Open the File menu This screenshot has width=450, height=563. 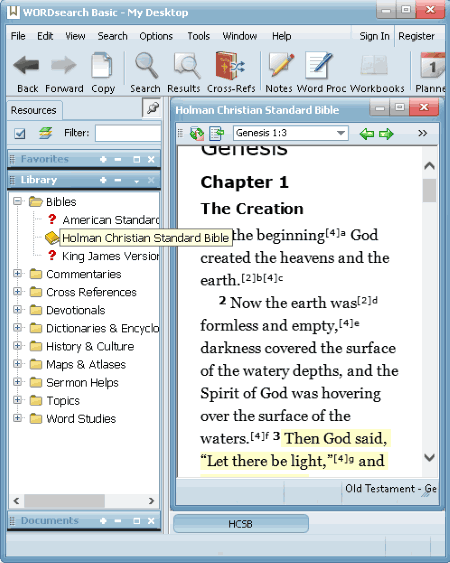(x=18, y=36)
